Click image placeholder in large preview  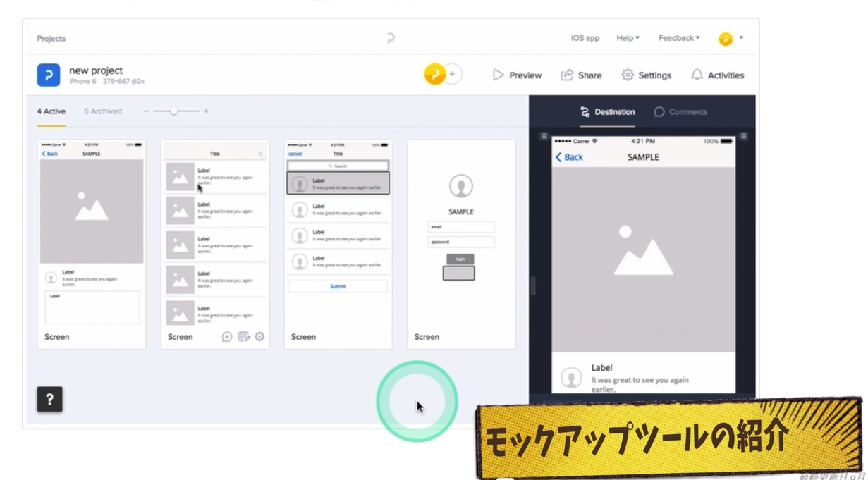643,259
